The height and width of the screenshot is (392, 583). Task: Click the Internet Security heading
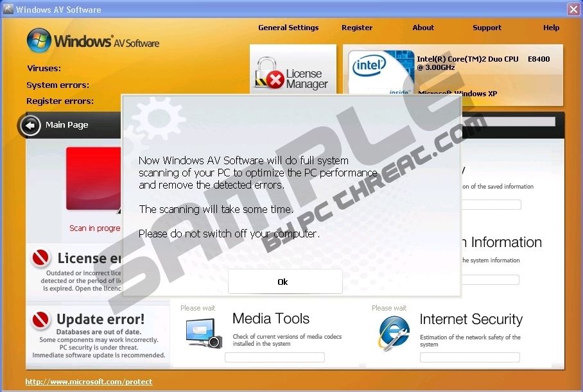(471, 319)
